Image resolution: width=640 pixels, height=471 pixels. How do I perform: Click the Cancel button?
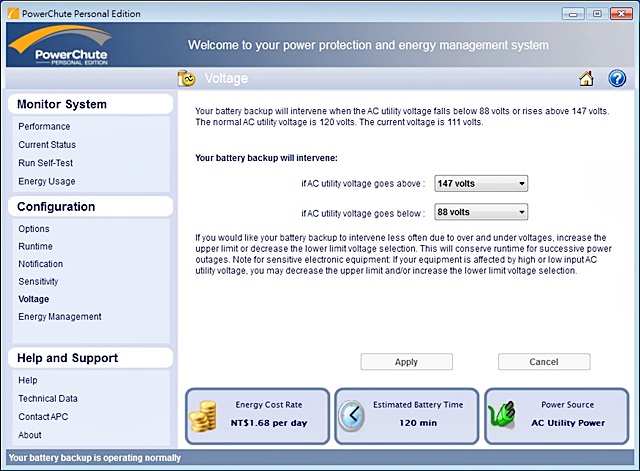[x=544, y=362]
